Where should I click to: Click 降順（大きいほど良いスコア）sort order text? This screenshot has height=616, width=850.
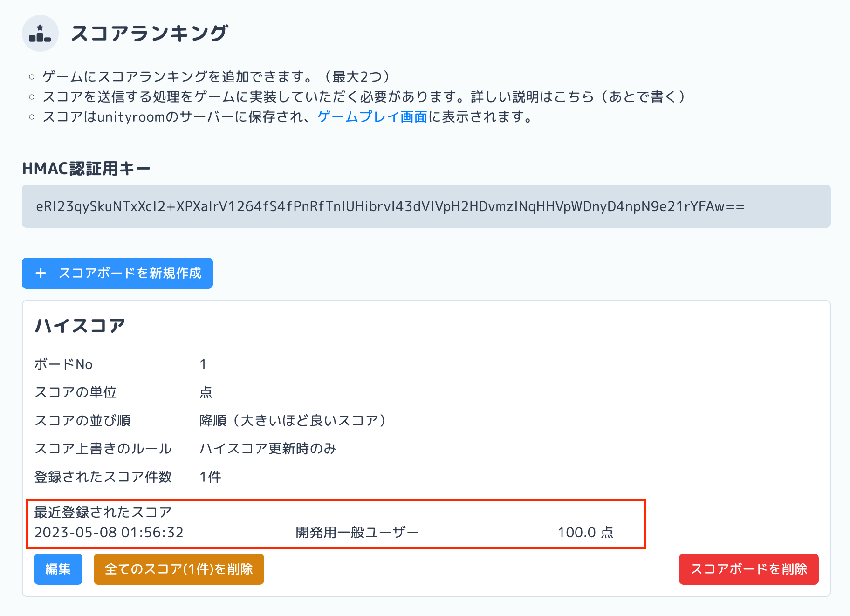[292, 420]
